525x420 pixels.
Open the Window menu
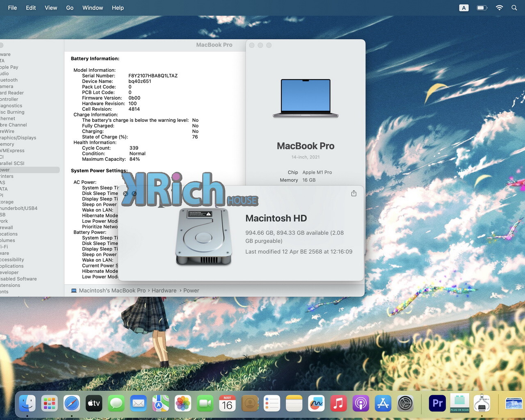pyautogui.click(x=93, y=8)
